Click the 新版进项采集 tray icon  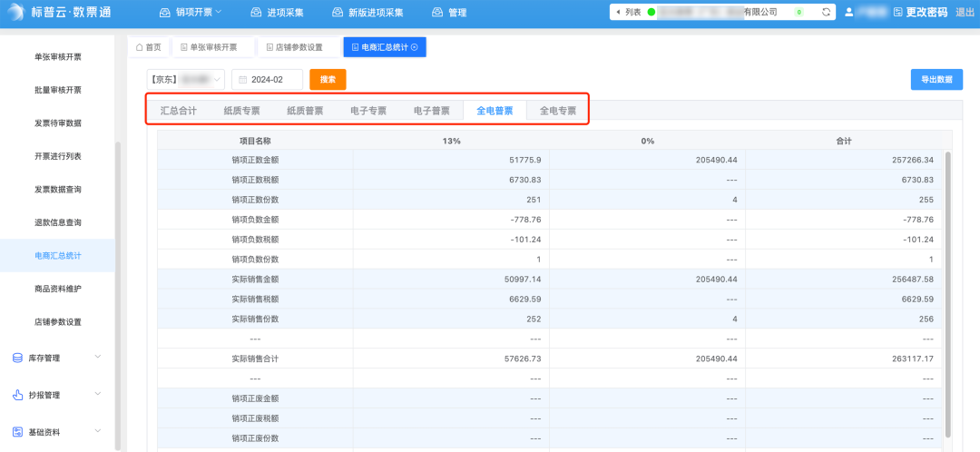338,12
